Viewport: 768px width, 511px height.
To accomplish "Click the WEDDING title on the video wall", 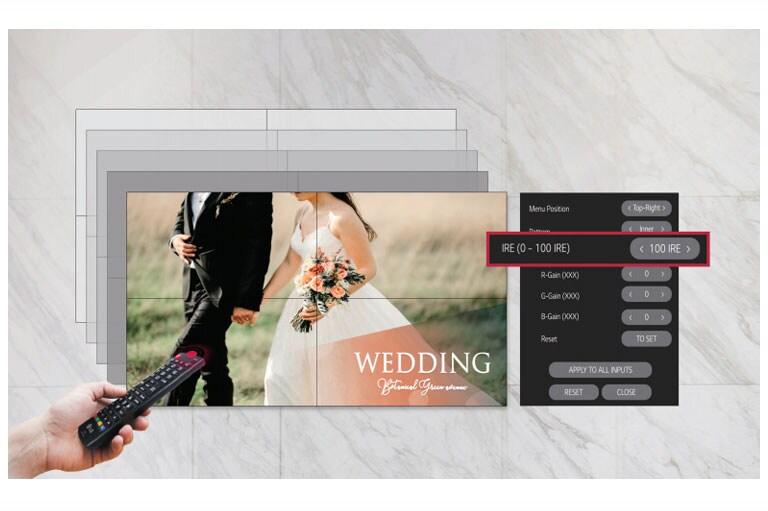I will tap(422, 363).
